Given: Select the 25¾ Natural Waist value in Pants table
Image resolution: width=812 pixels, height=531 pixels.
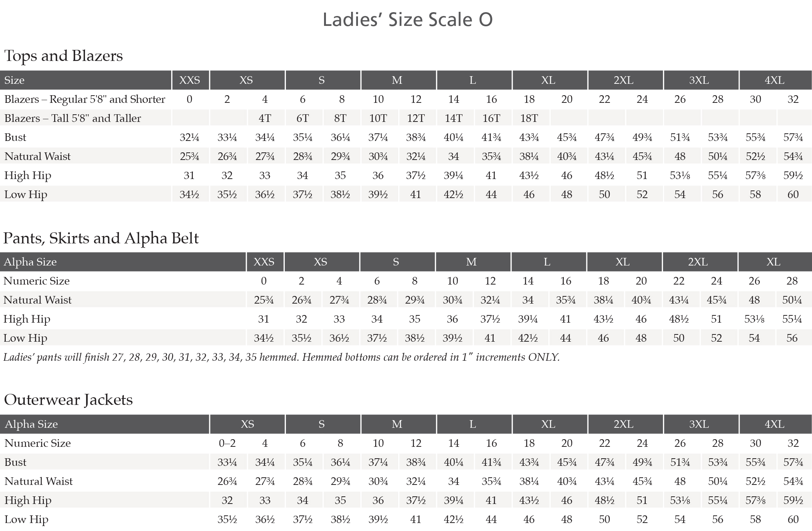Looking at the screenshot, I should (x=264, y=300).
